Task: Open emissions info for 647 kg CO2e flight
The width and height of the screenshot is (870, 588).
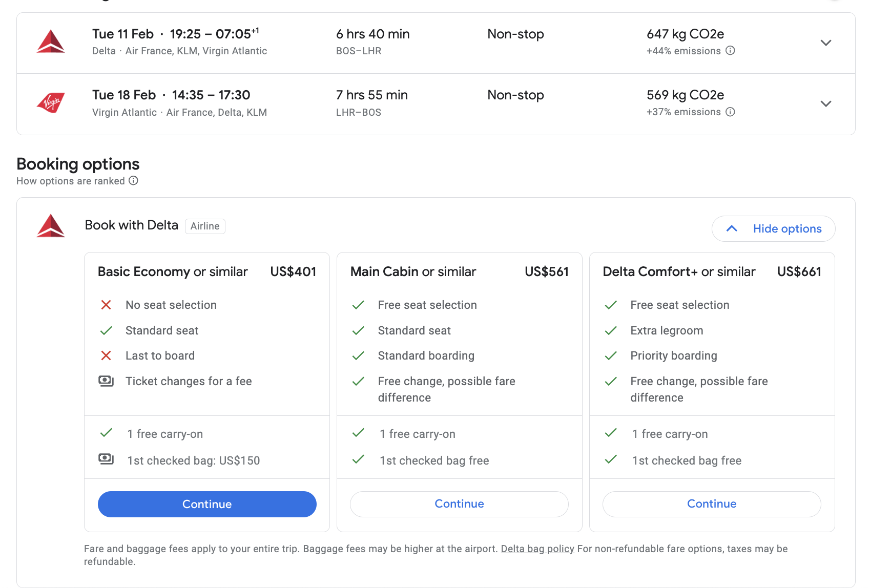Action: (x=730, y=51)
